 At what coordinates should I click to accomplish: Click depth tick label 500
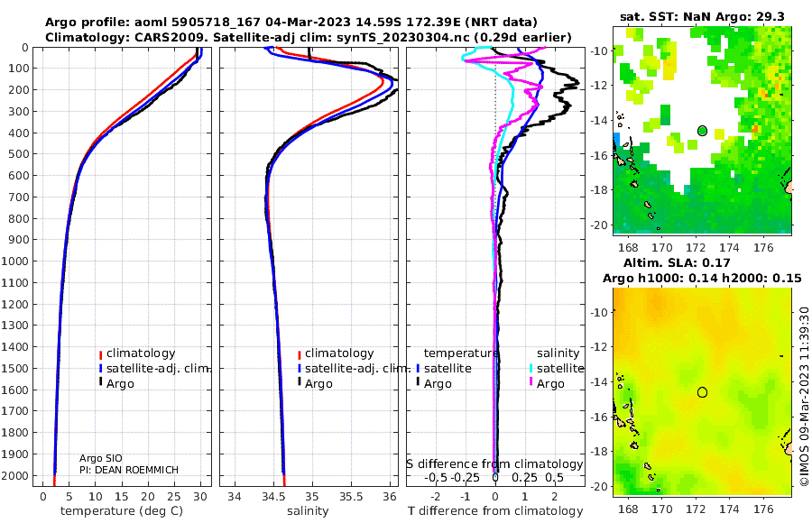tap(18, 154)
